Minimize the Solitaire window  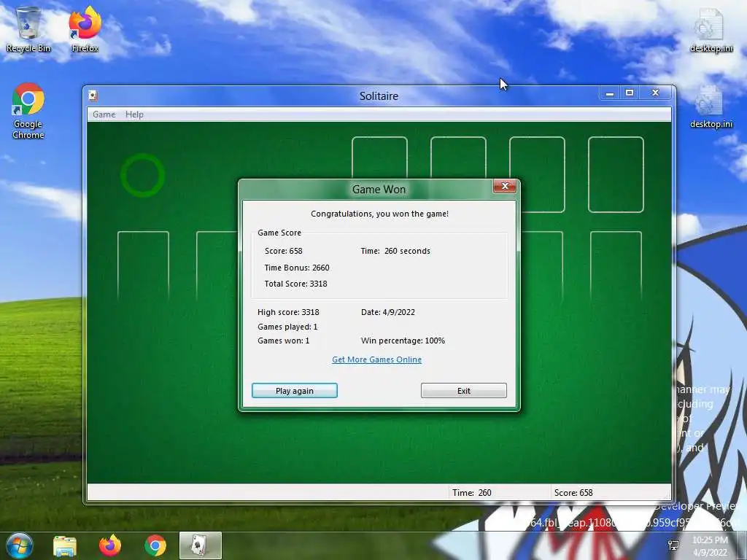pyautogui.click(x=609, y=93)
